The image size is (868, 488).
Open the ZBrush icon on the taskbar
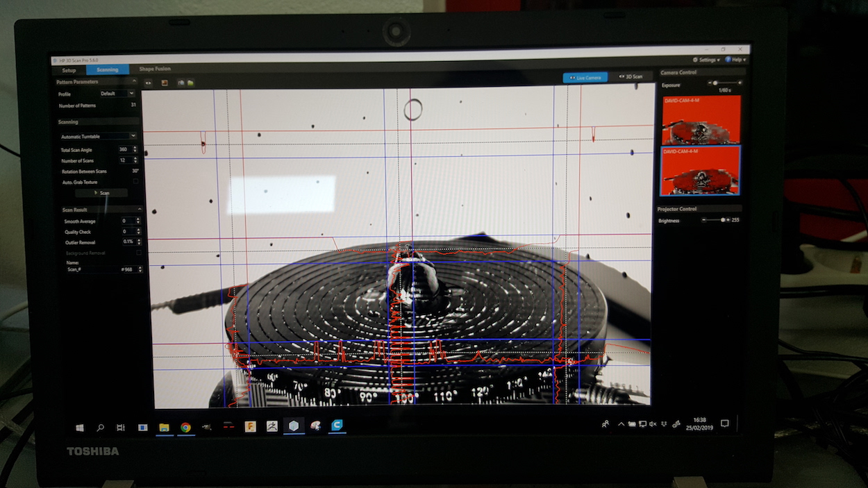tap(272, 426)
